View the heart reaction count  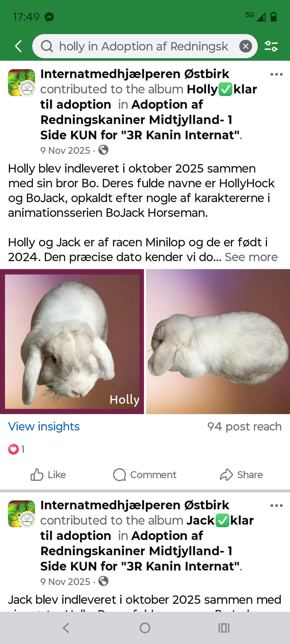click(16, 449)
